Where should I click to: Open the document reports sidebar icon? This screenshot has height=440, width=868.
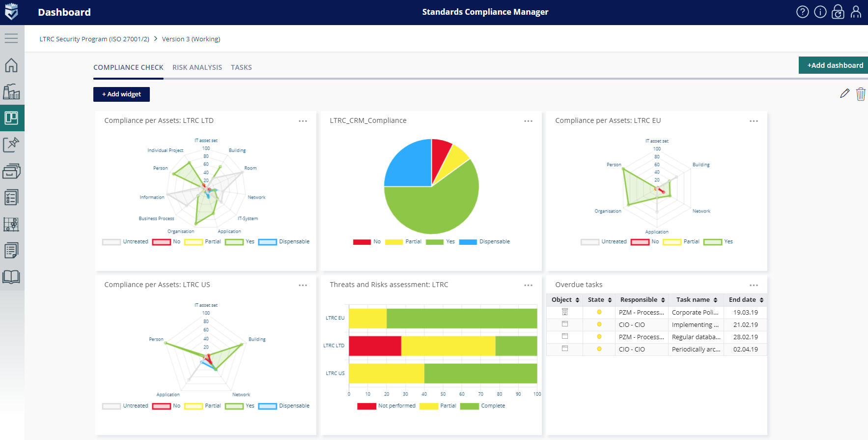point(11,251)
